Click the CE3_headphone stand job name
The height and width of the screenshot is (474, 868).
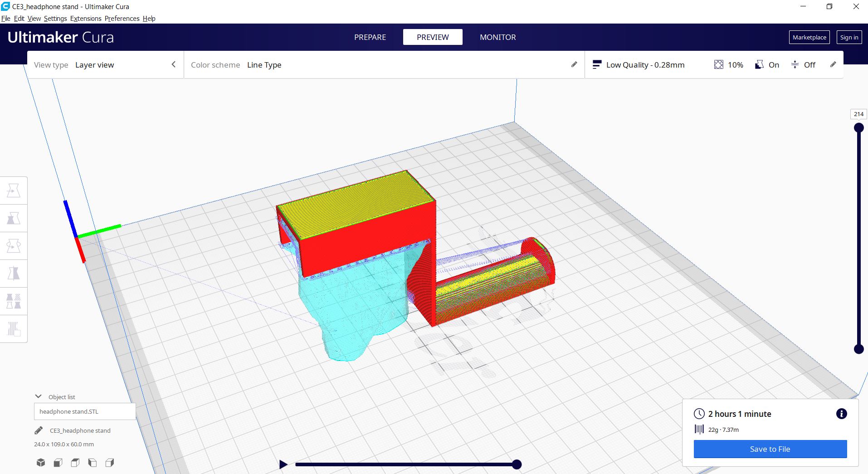tap(80, 430)
